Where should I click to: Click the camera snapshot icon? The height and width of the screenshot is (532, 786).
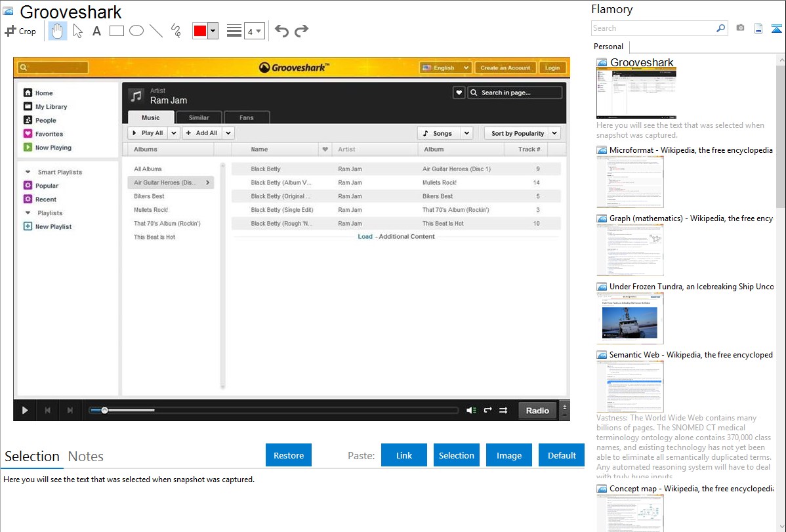740,28
